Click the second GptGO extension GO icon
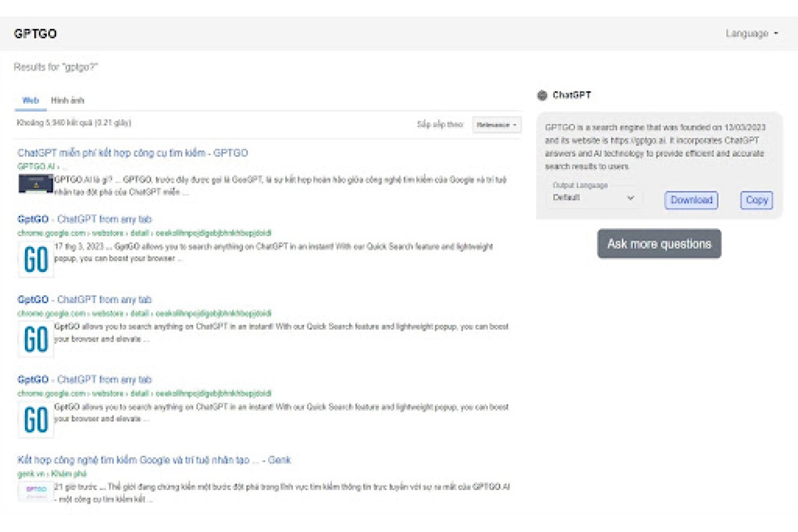The width and height of the screenshot is (798, 532). coord(36,339)
